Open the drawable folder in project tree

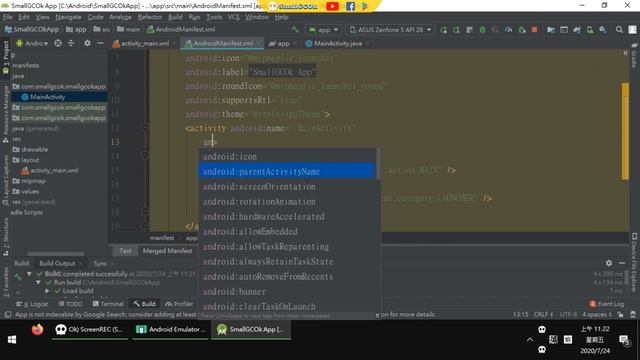click(31, 149)
